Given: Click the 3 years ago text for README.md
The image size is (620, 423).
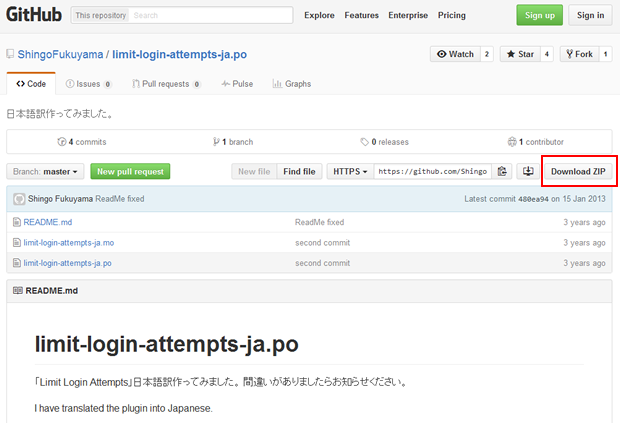Looking at the screenshot, I should click(x=584, y=222).
